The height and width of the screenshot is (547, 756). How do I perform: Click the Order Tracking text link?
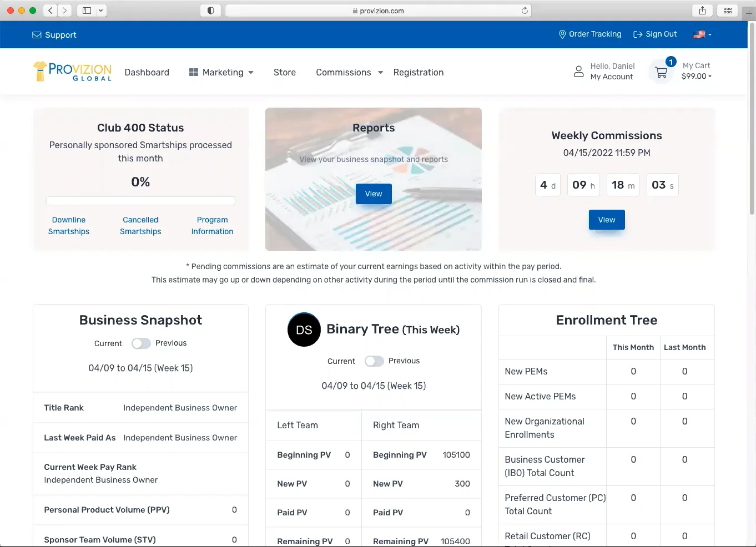click(595, 34)
